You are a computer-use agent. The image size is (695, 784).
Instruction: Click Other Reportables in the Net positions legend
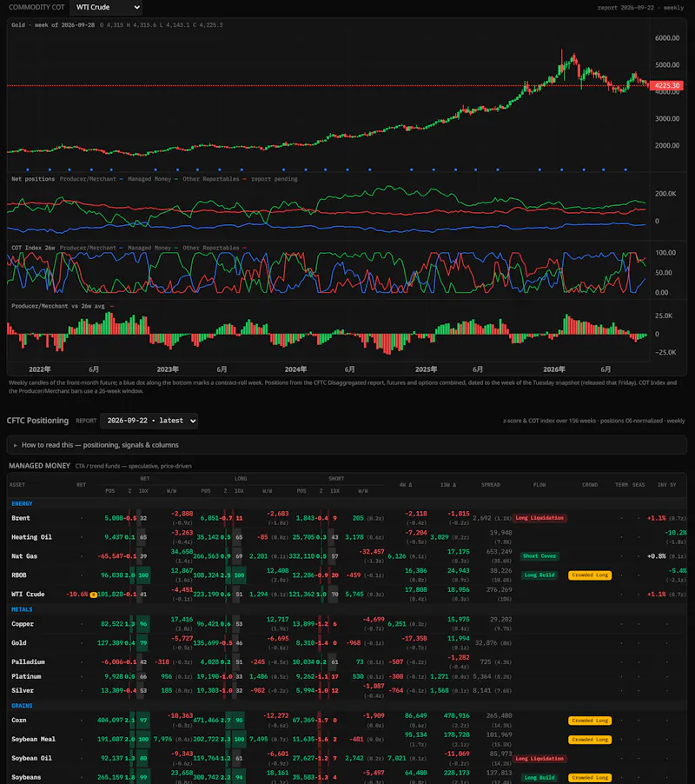pyautogui.click(x=210, y=179)
